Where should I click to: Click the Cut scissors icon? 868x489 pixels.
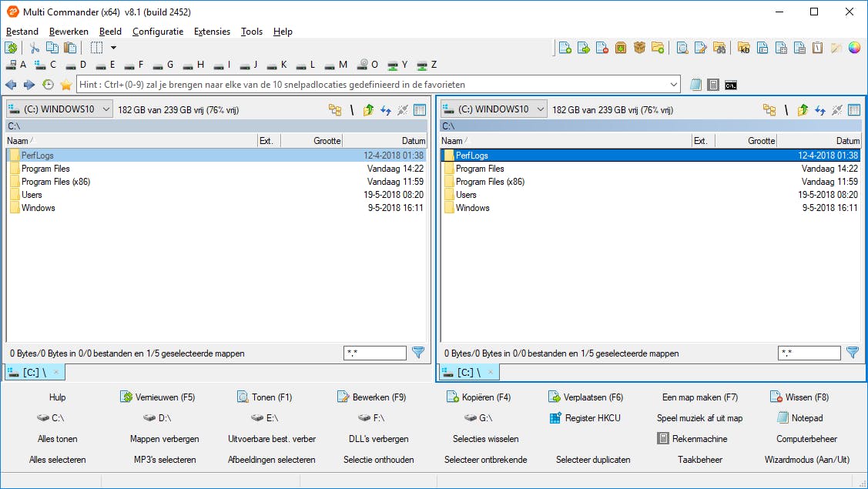tap(35, 49)
